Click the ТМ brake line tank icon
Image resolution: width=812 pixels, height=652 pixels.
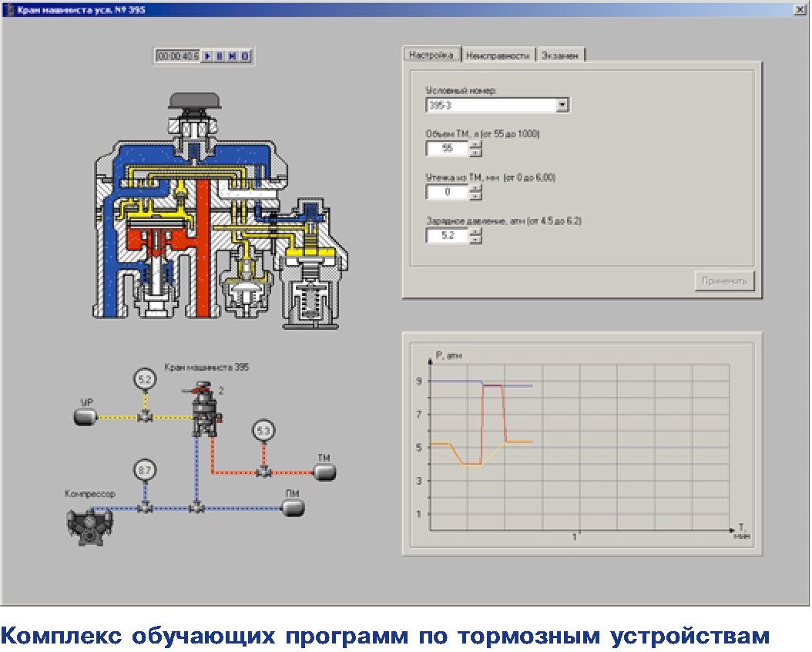pyautogui.click(x=324, y=471)
